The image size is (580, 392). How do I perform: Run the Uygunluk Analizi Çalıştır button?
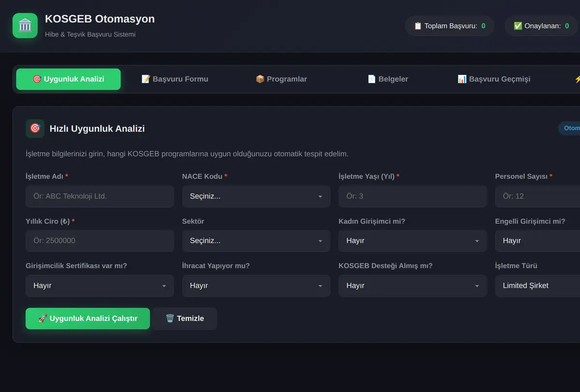pos(88,319)
